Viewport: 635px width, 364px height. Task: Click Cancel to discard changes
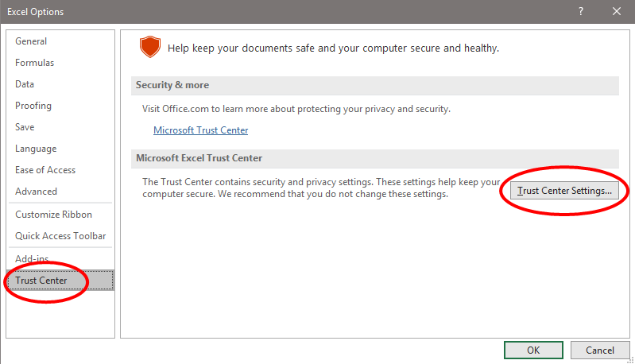(600, 350)
